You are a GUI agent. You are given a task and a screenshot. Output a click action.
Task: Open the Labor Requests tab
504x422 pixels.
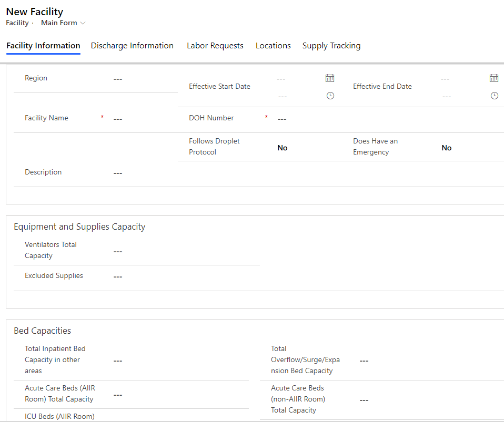[x=215, y=46]
